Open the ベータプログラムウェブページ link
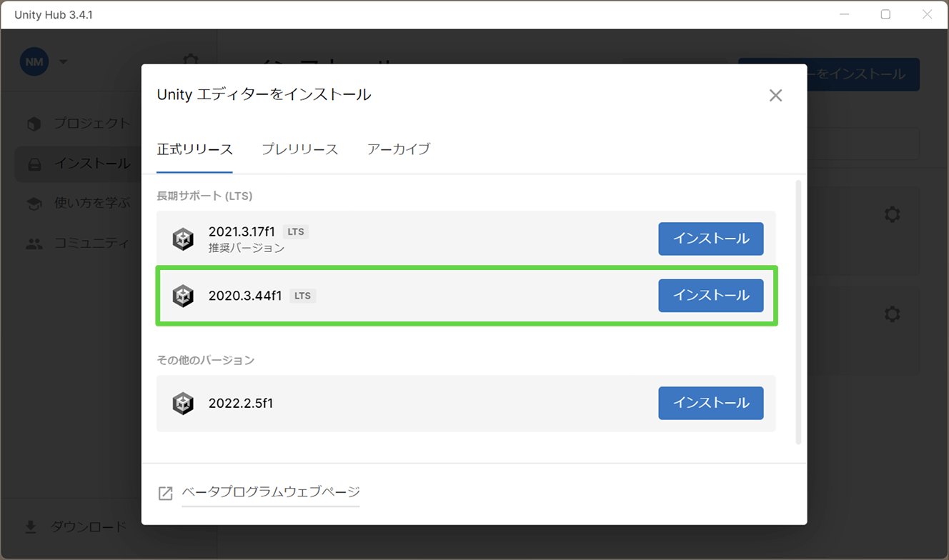 click(x=271, y=492)
